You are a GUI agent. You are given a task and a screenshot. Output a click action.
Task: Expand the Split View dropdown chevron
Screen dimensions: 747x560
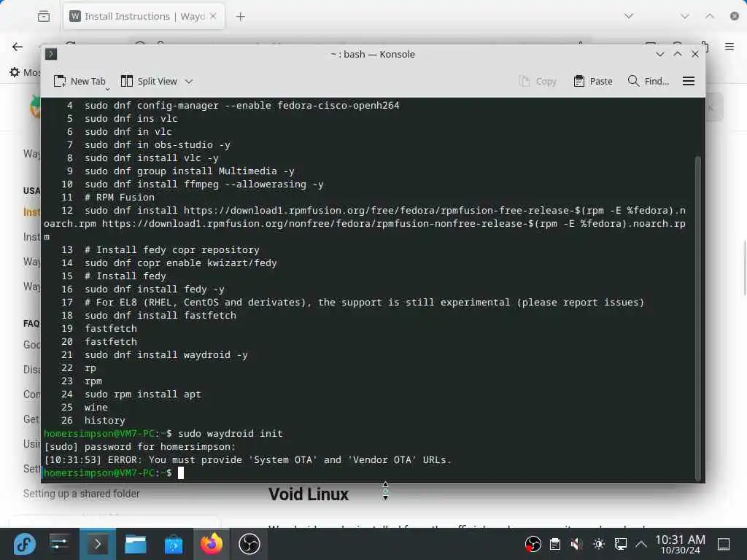click(x=189, y=82)
